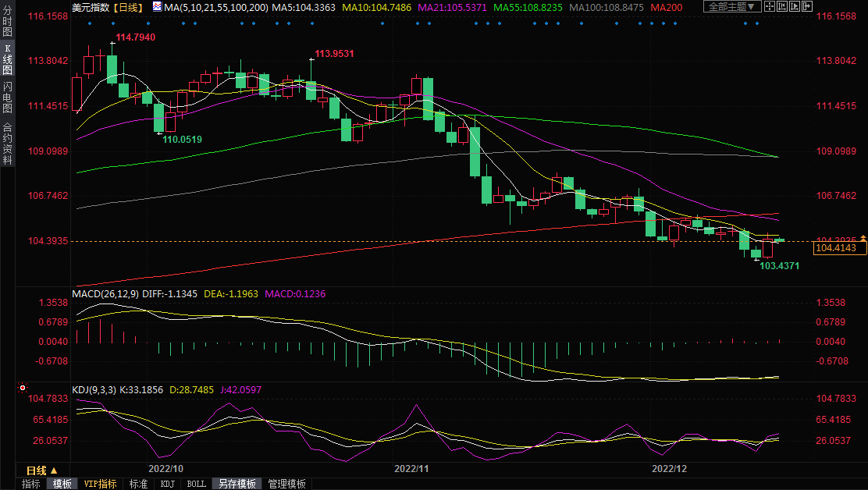Click the 日线 period tag beside 美元指数
Image resolution: width=868 pixels, height=490 pixels.
pyautogui.click(x=127, y=7)
